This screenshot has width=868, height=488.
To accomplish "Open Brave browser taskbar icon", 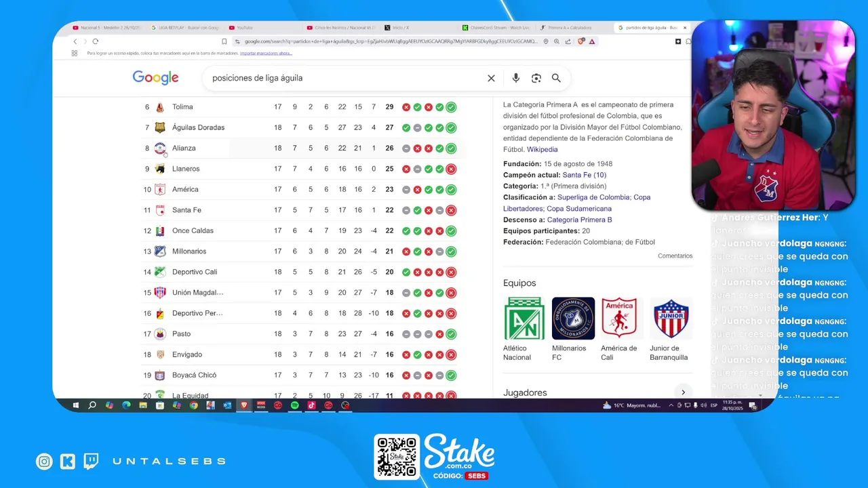I will [x=244, y=405].
